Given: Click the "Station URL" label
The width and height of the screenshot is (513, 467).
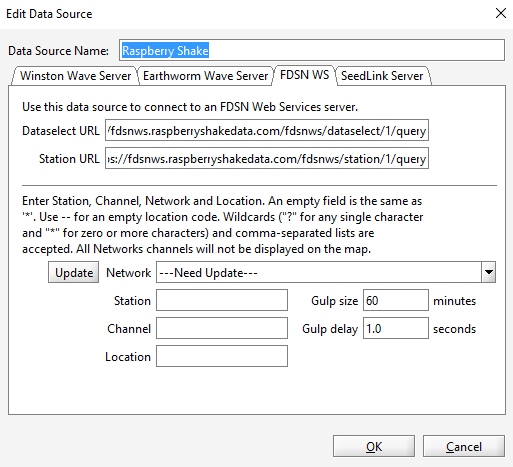Looking at the screenshot, I should click(69, 159).
